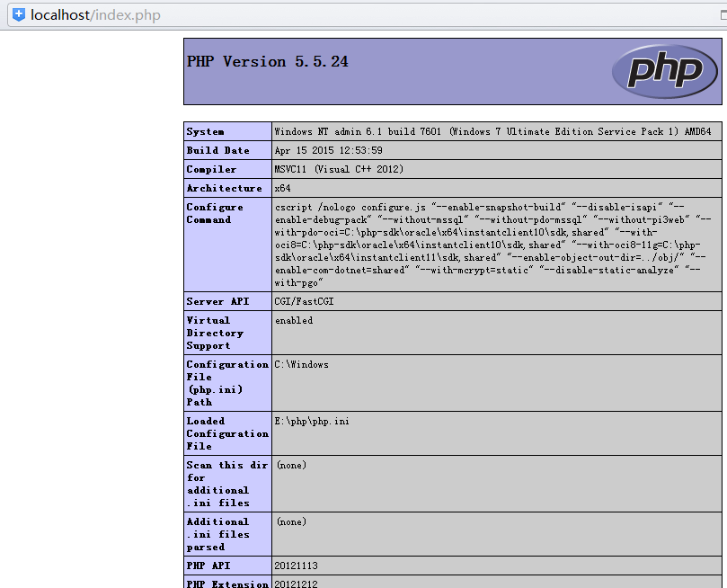
Task: Click the PHP logo image
Action: 664,71
